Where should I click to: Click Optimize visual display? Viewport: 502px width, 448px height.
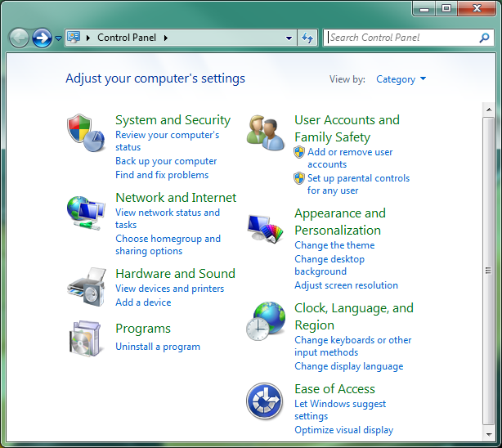(x=344, y=430)
